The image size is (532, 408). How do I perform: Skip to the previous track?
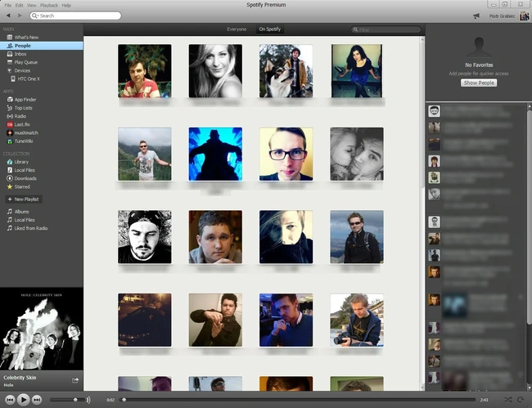[x=10, y=400]
